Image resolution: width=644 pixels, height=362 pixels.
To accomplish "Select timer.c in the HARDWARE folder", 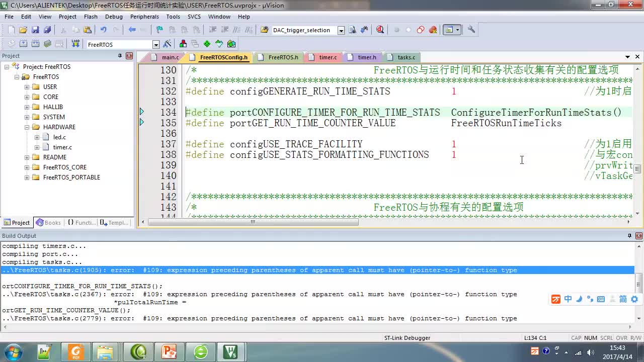I will (x=62, y=147).
